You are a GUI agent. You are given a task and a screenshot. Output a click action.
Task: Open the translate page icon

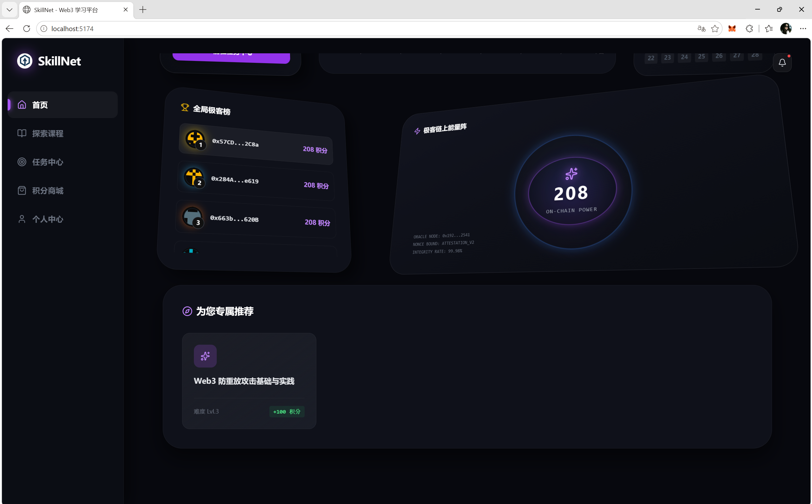coord(701,29)
